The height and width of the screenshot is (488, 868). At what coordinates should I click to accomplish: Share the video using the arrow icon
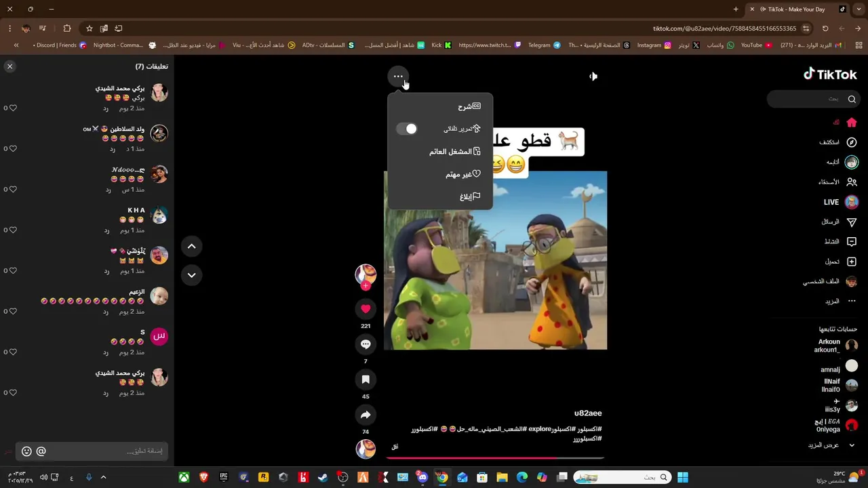click(x=366, y=415)
